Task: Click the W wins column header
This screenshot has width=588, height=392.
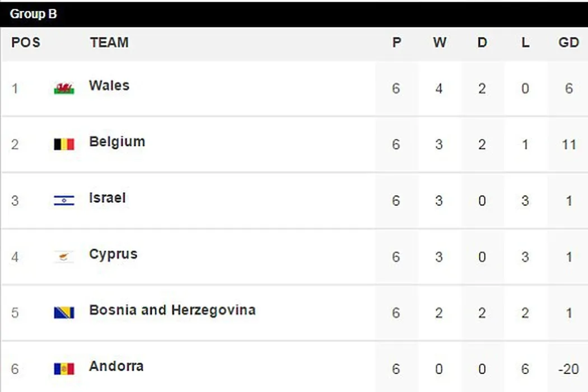Action: [x=440, y=43]
